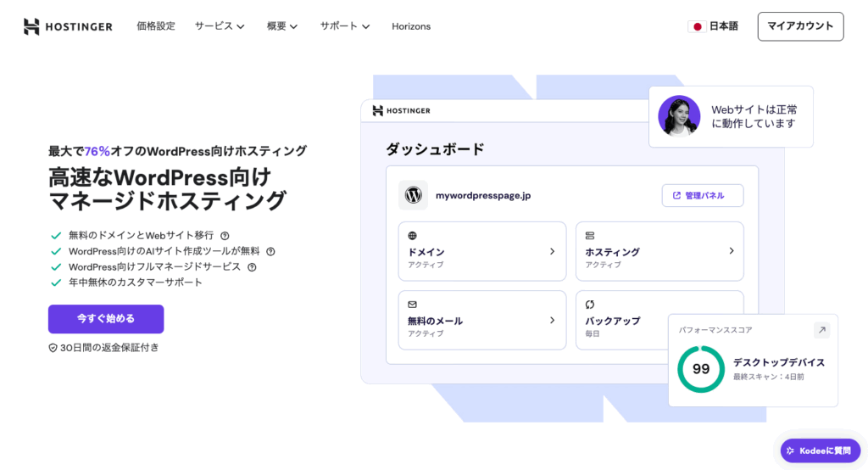868x470 pixels.
Task: Click the ダッシュボード heading
Action: click(435, 149)
